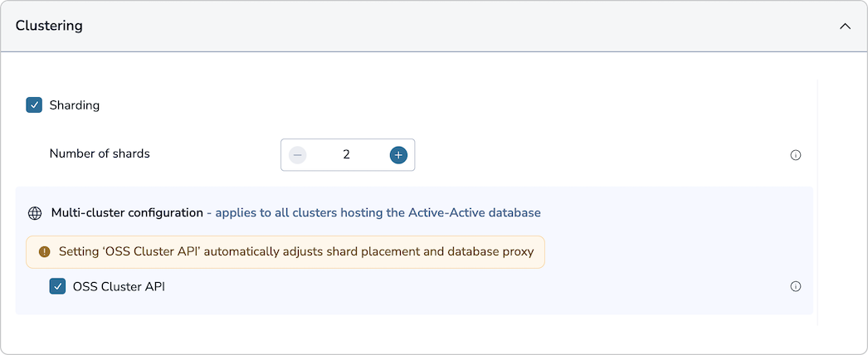This screenshot has height=355, width=868.
Task: Uncheck the Sharding checkbox
Action: 34,105
